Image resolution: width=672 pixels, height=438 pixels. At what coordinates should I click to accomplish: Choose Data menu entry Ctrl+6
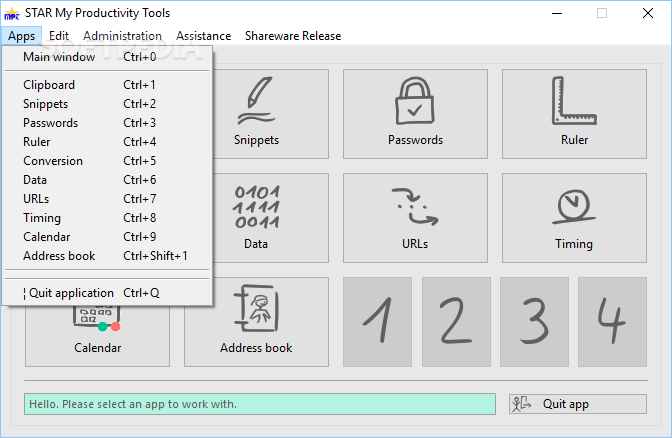pyautogui.click(x=107, y=180)
